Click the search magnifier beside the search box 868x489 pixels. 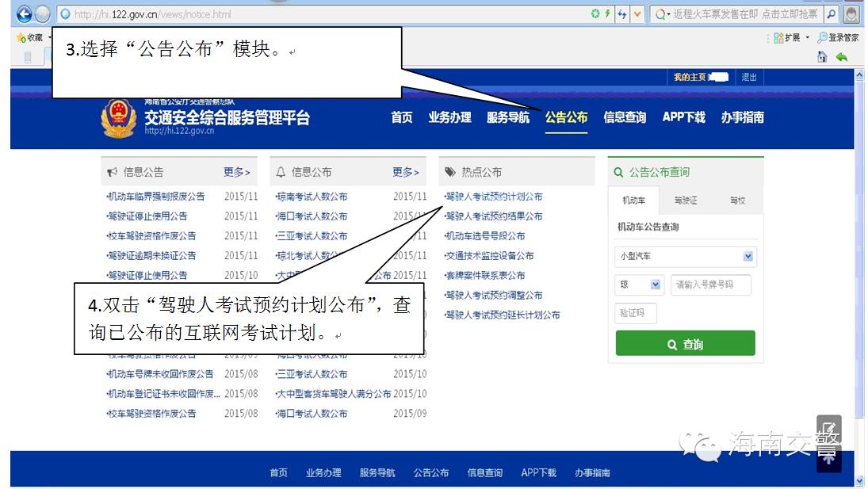click(831, 13)
